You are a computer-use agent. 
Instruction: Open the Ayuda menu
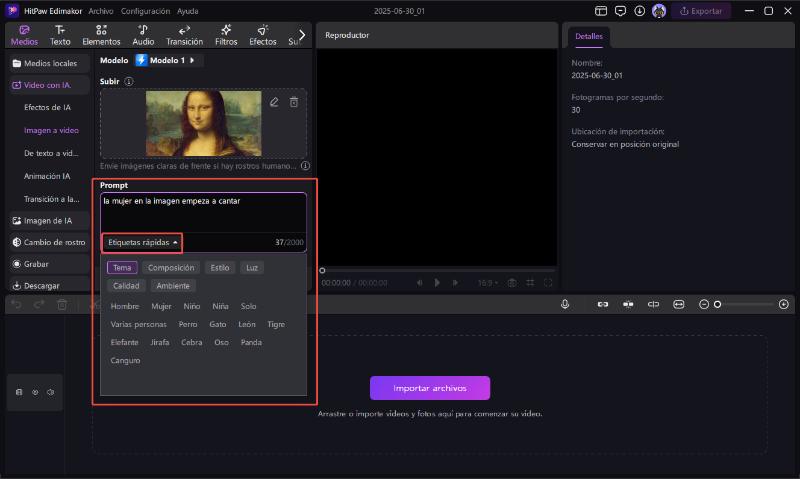(187, 11)
